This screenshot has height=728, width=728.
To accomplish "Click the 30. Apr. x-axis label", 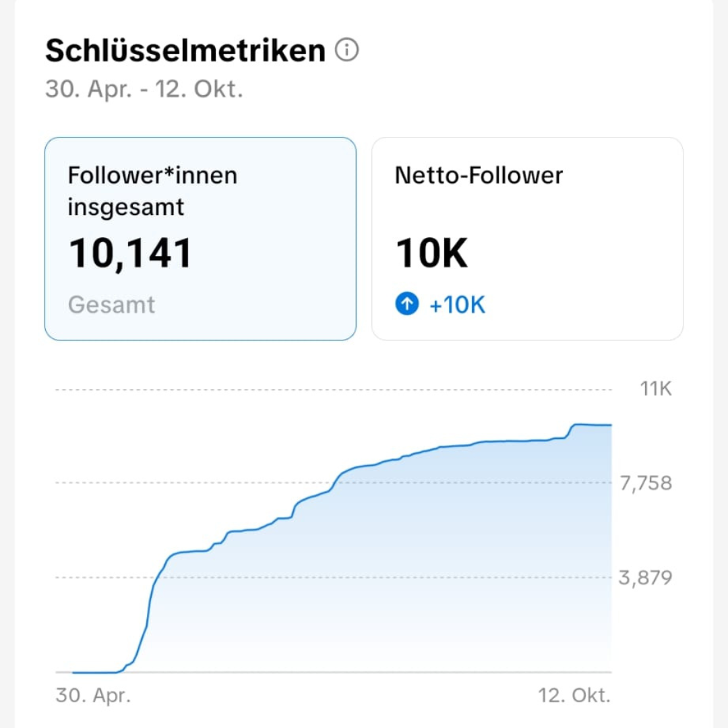I will pyautogui.click(x=93, y=696).
